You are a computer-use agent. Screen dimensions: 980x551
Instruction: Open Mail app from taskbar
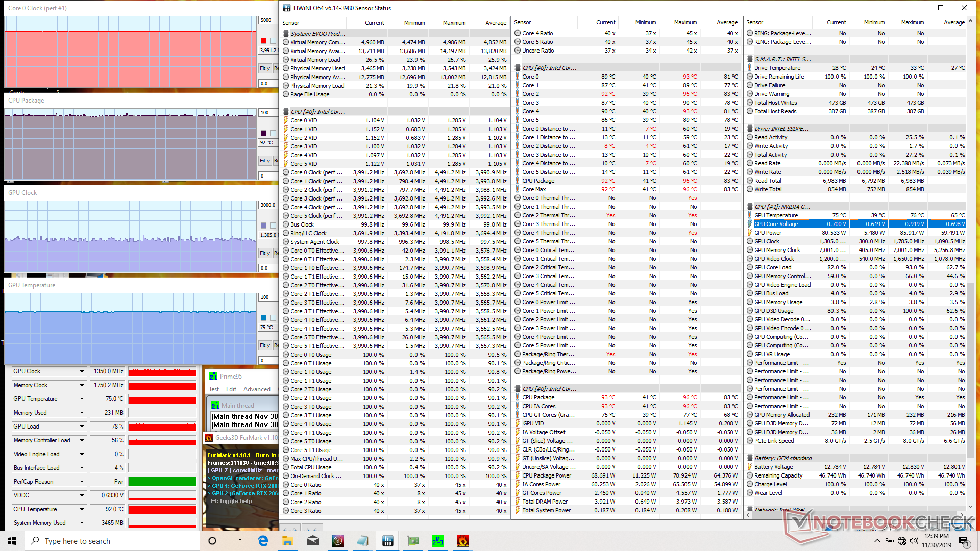point(312,541)
